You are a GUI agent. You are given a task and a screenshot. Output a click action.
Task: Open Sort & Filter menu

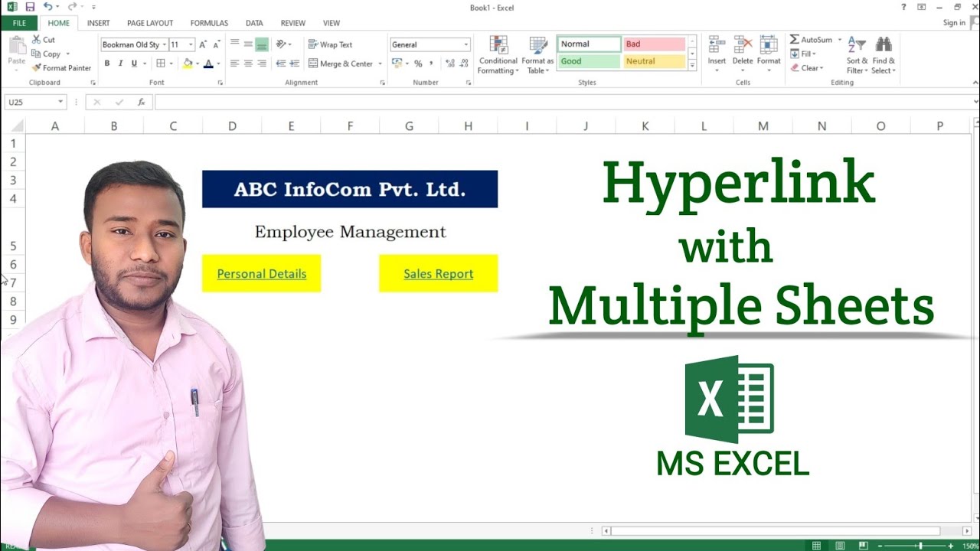coord(857,54)
